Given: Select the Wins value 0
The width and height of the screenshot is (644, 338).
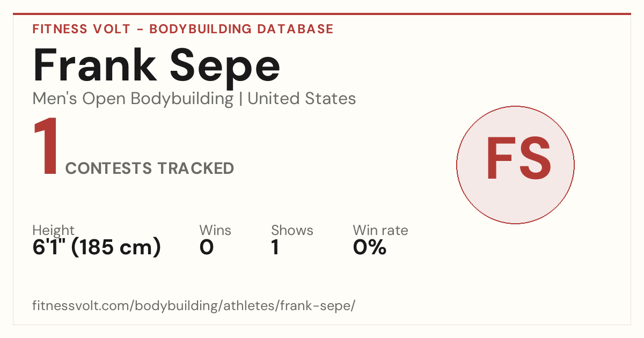Looking at the screenshot, I should [207, 248].
